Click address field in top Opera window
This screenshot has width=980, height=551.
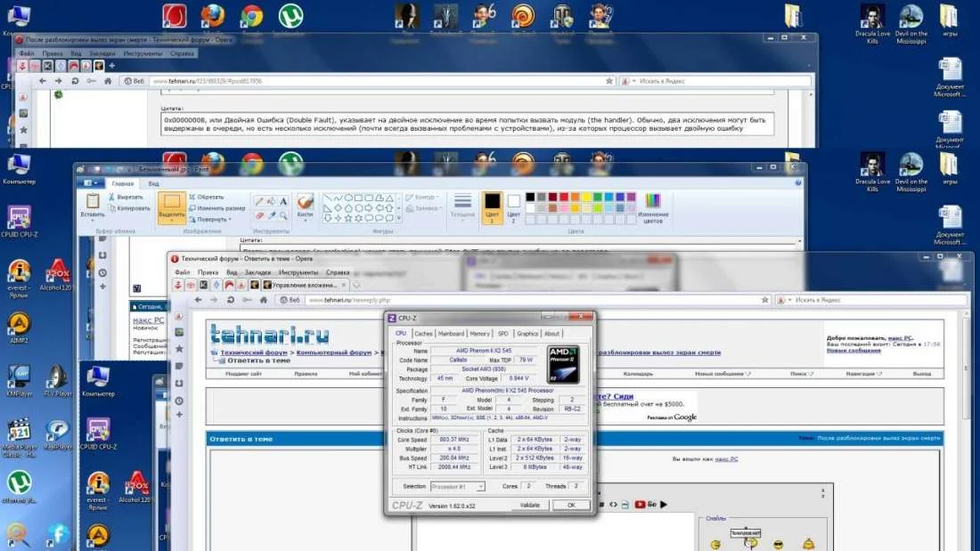(x=378, y=81)
